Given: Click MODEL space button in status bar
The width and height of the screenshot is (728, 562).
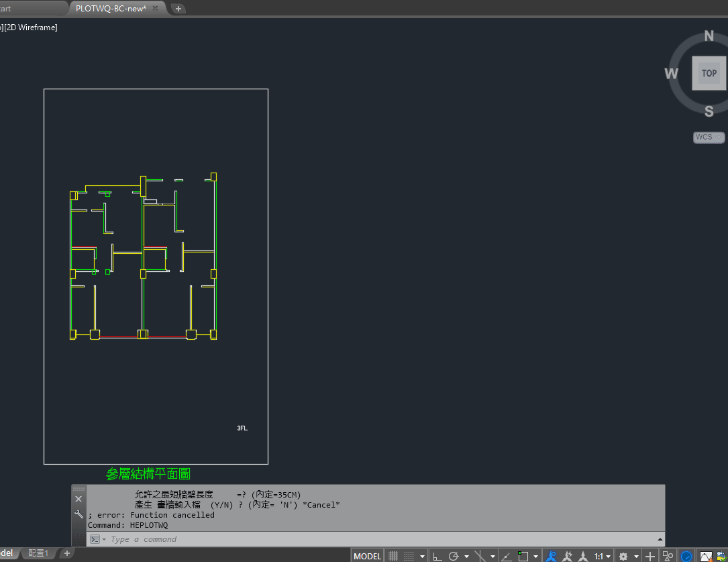Looking at the screenshot, I should coord(367,556).
